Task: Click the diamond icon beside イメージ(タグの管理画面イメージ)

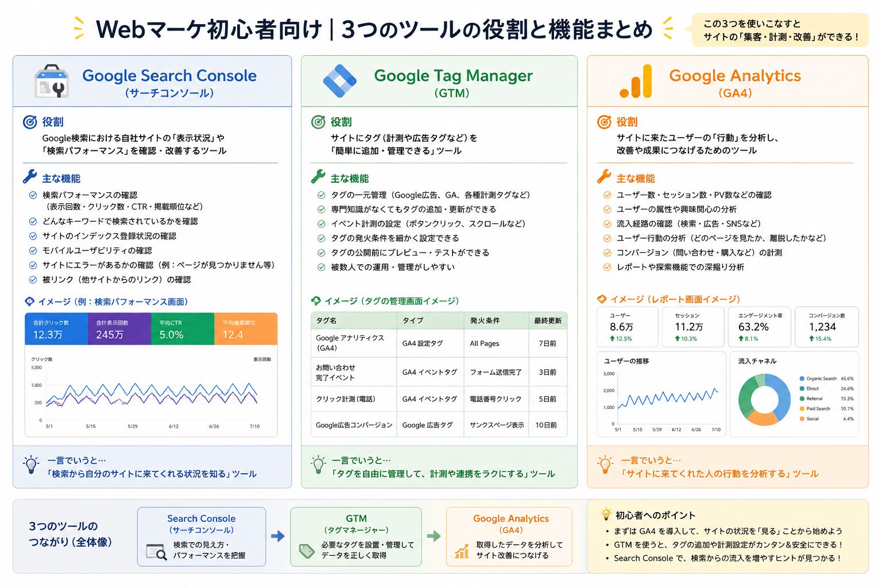Action: [316, 301]
